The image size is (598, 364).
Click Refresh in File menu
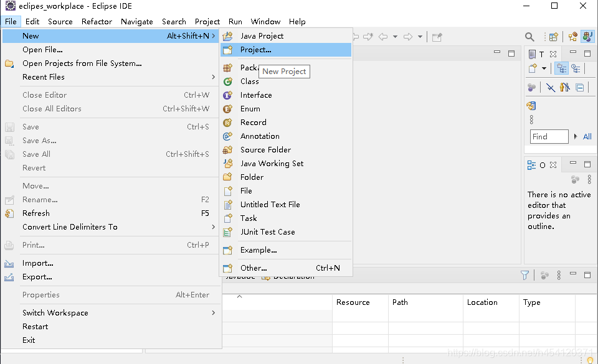pyautogui.click(x=111, y=213)
